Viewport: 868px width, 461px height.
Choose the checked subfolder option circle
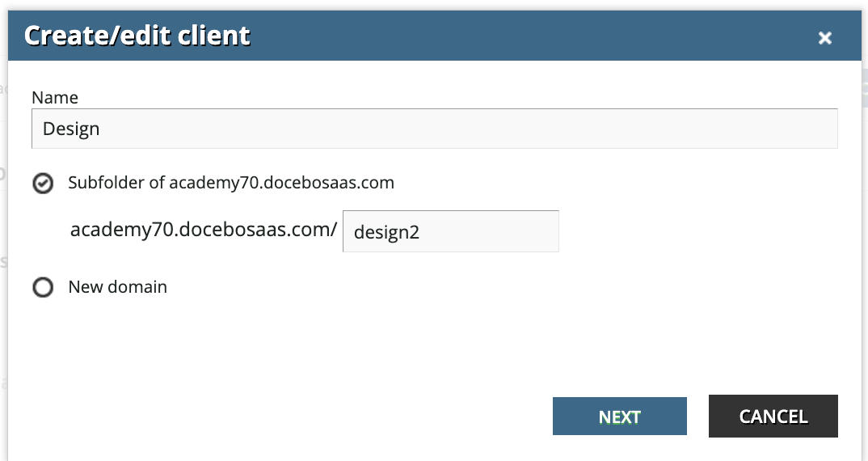point(42,184)
